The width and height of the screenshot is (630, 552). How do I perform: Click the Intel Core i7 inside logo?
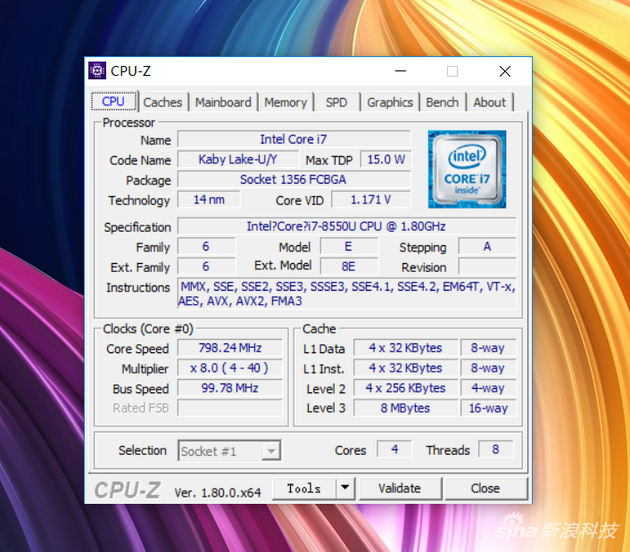(467, 169)
